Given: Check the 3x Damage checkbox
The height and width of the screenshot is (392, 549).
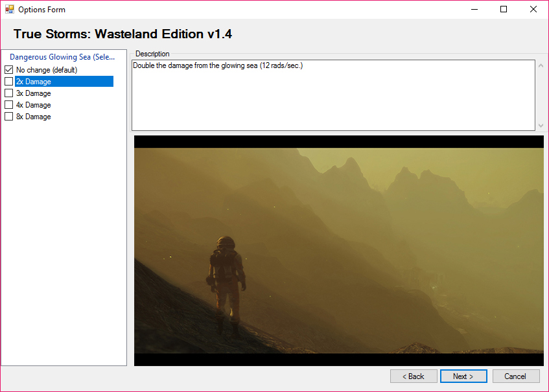Looking at the screenshot, I should click(x=9, y=93).
